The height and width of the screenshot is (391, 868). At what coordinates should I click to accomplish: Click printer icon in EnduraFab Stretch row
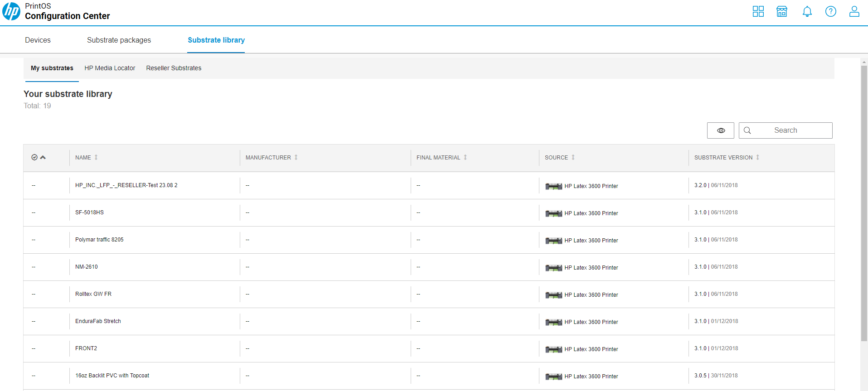pyautogui.click(x=553, y=322)
